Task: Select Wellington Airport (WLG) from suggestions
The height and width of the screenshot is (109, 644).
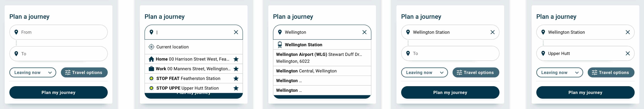Action: point(319,58)
